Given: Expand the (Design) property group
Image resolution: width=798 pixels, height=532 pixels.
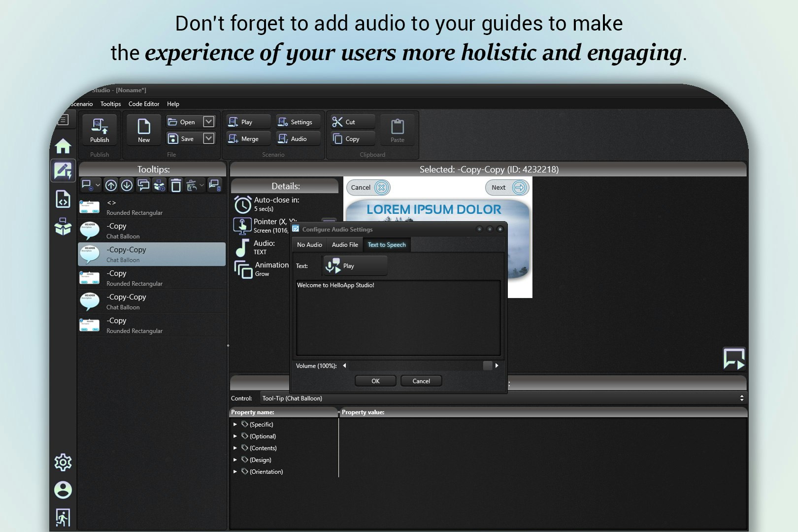Looking at the screenshot, I should coord(235,460).
